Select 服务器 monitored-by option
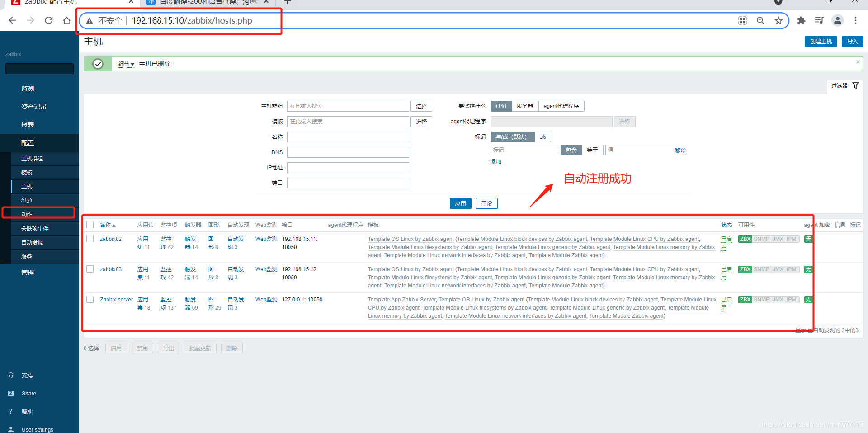Image resolution: width=868 pixels, height=433 pixels. [525, 106]
